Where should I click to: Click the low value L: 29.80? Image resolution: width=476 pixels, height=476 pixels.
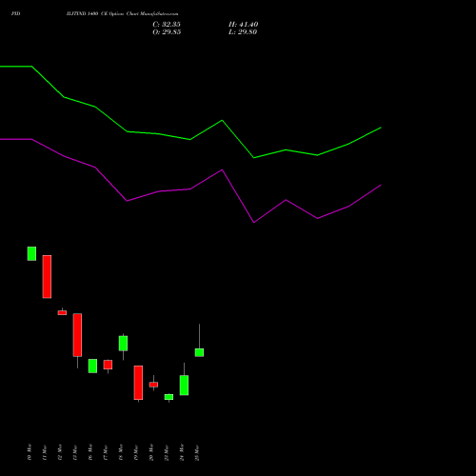point(243,32)
